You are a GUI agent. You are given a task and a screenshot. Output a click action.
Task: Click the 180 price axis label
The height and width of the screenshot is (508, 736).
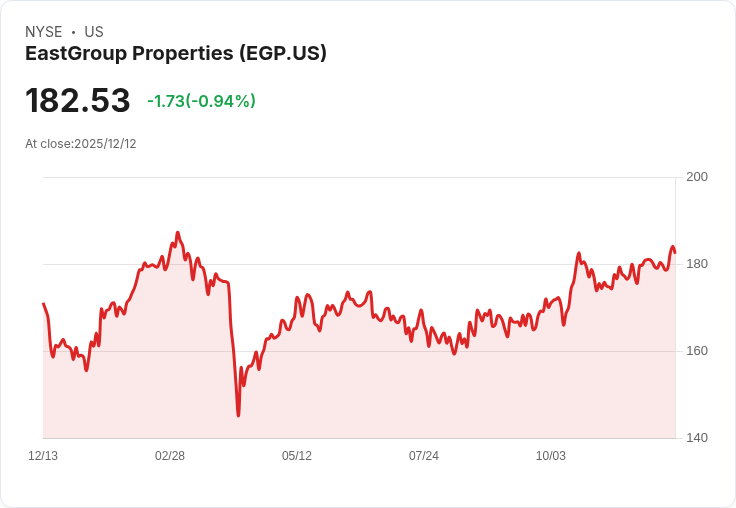click(x=697, y=264)
